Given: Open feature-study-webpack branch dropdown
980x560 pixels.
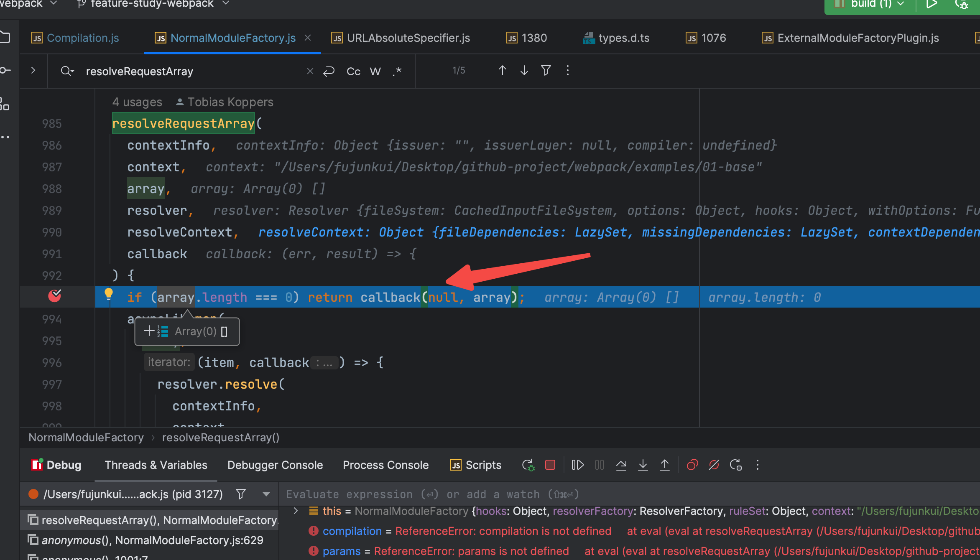Looking at the screenshot, I should tap(153, 4).
